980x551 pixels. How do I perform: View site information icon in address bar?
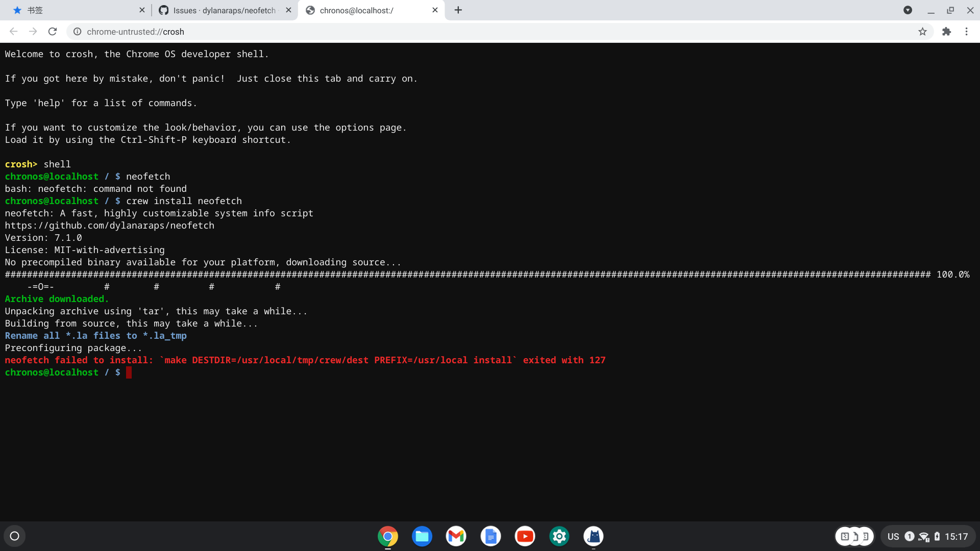77,32
